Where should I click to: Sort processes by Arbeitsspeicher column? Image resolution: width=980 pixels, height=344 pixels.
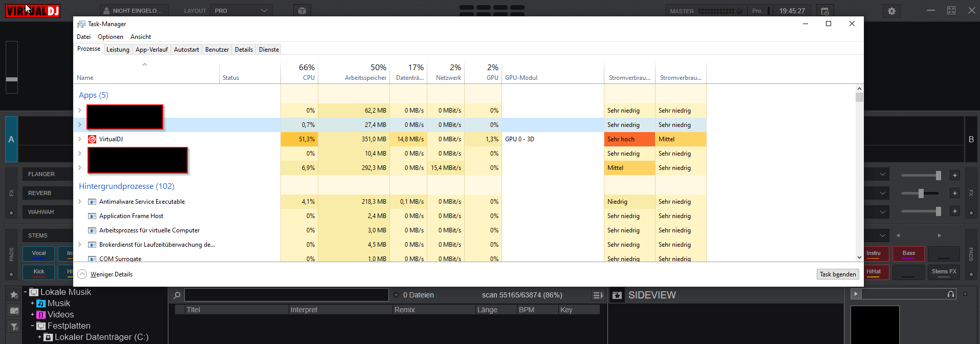coord(354,72)
